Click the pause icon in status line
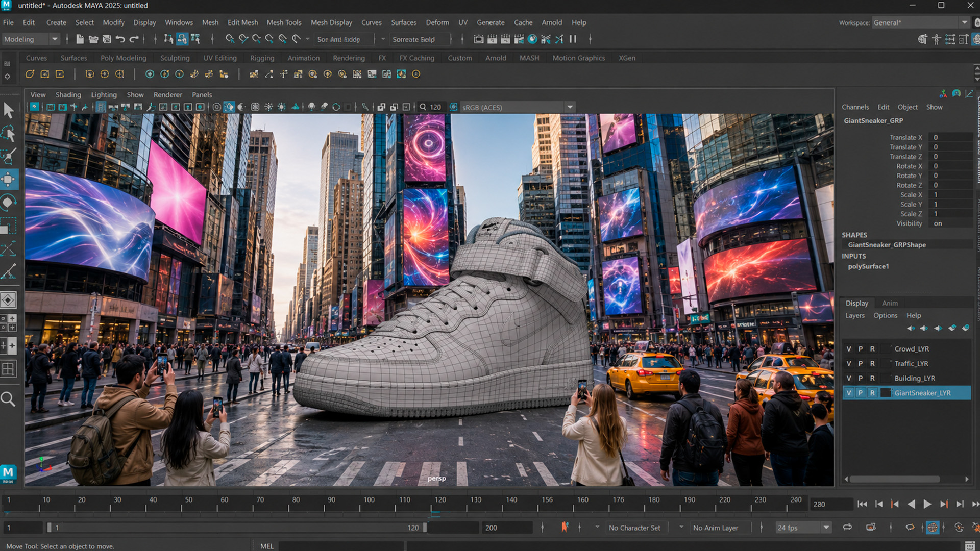Image resolution: width=980 pixels, height=551 pixels. pos(573,39)
